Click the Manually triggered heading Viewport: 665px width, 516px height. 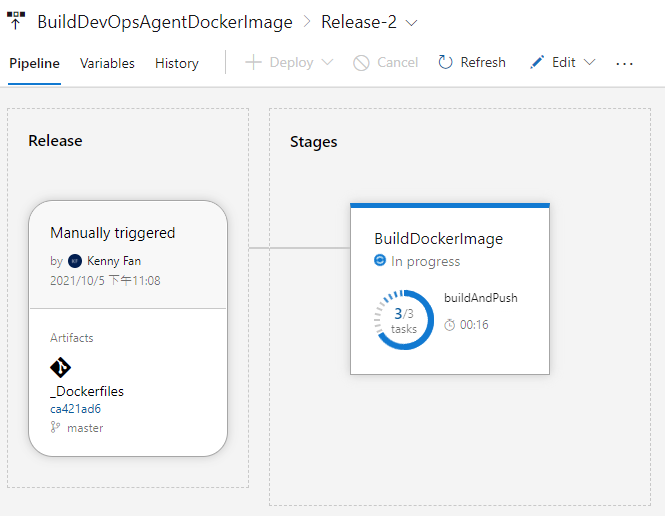click(112, 233)
